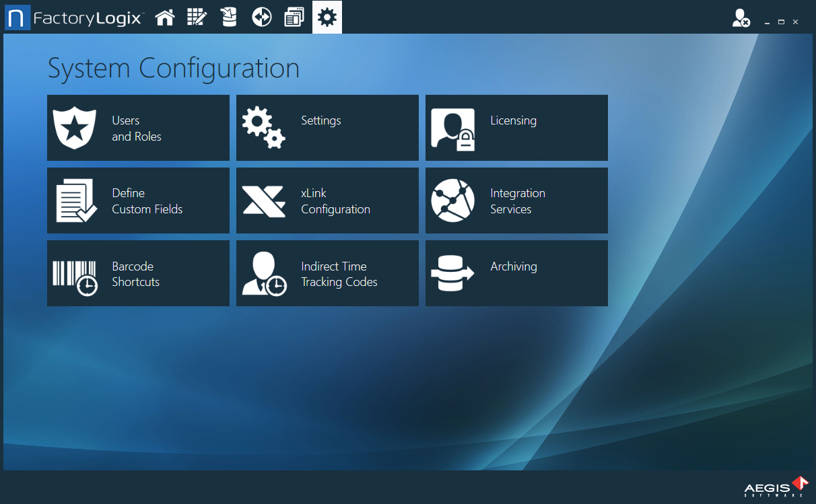This screenshot has width=816, height=504.
Task: Open Licensing configuration
Action: point(516,128)
